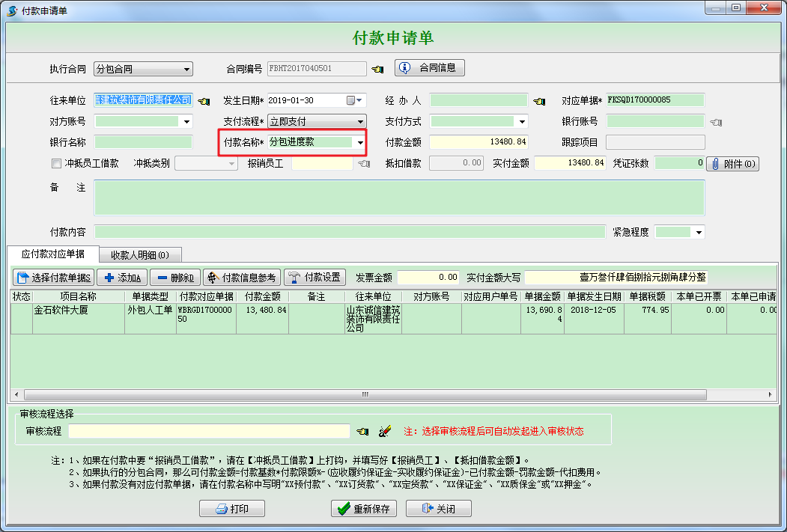Open 付款设置
This screenshot has height=532, width=787.
tap(315, 278)
